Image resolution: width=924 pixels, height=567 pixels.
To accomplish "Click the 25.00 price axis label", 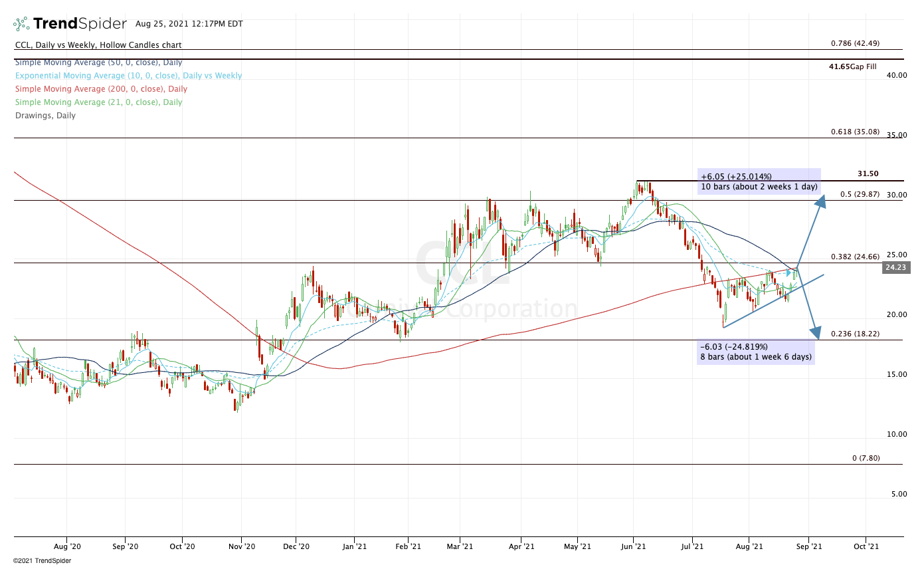I will click(x=897, y=255).
